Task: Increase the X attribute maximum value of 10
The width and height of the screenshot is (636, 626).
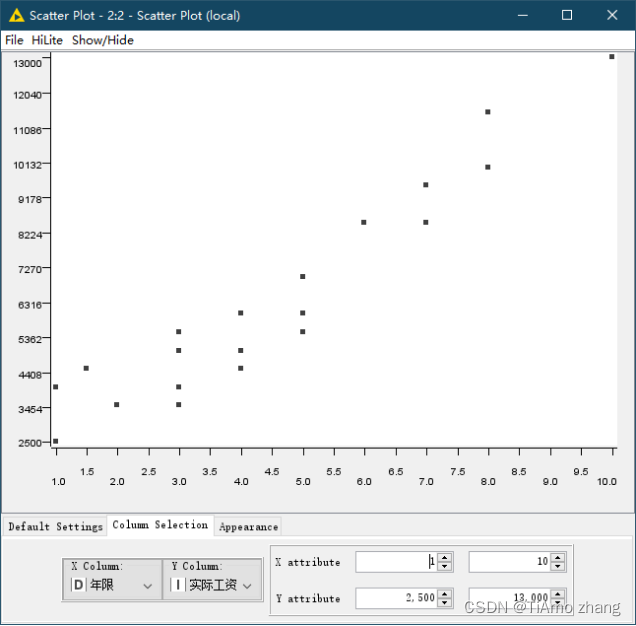Action: 558,557
